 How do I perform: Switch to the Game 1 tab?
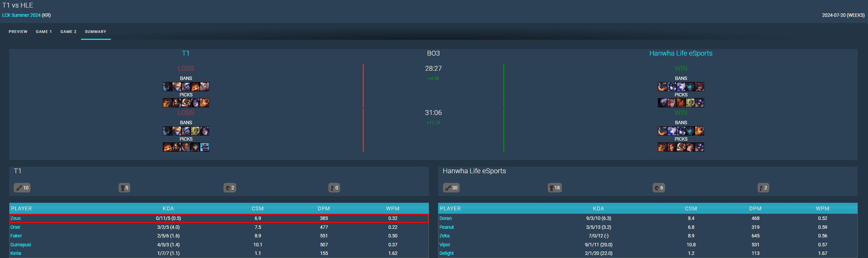[44, 32]
